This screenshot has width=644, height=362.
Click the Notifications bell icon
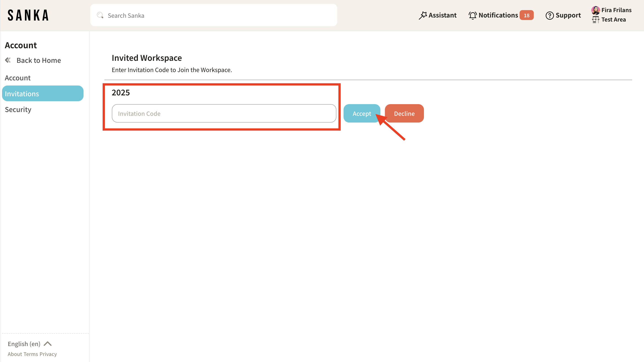[x=472, y=15]
